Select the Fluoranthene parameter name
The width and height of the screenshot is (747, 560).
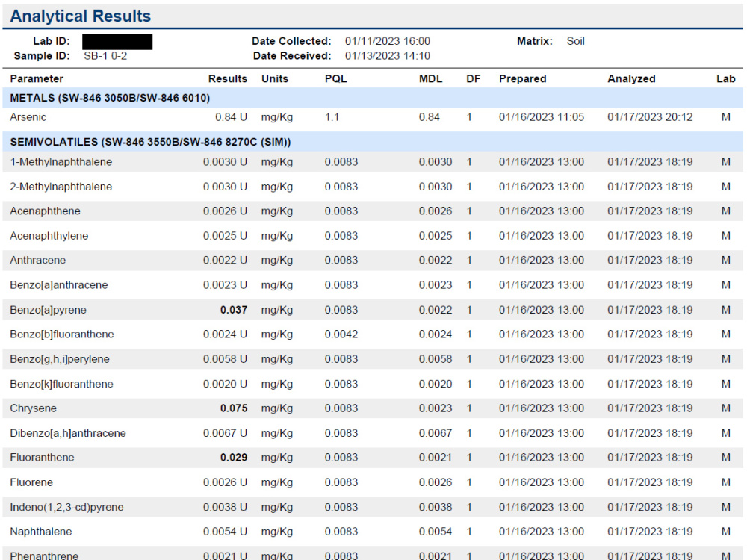[42, 458]
